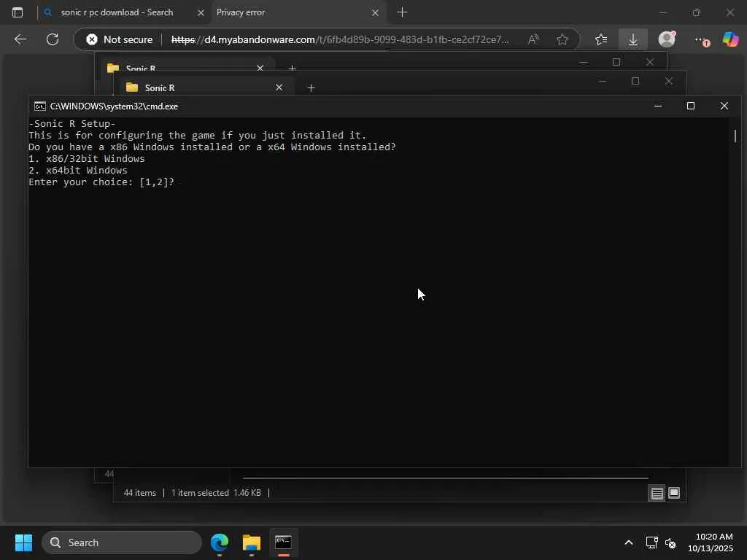Open Microsoft Edge from taskbar

[220, 542]
